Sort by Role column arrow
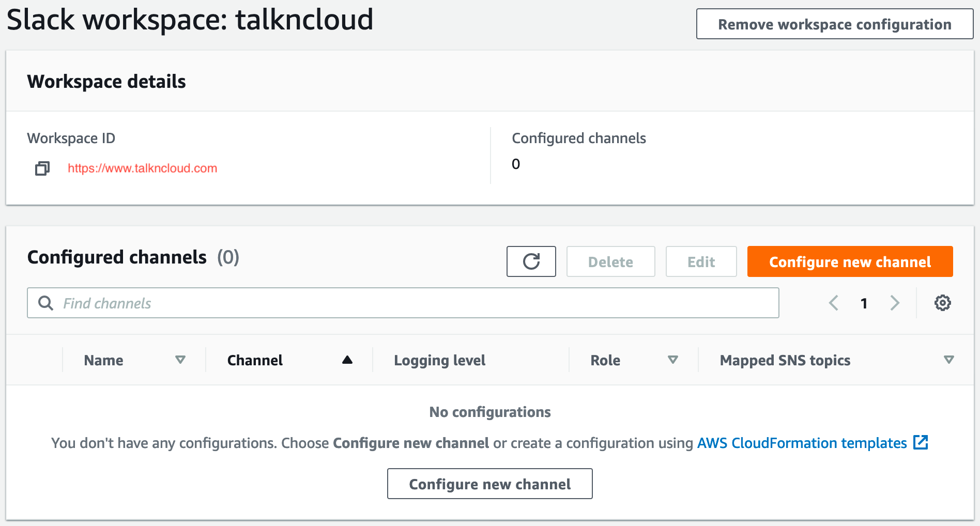 (673, 360)
